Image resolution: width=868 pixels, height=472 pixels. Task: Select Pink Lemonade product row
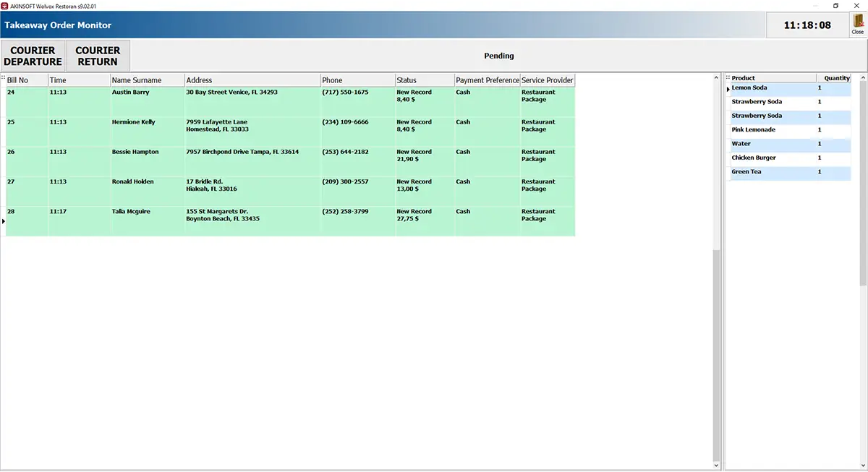pos(791,130)
